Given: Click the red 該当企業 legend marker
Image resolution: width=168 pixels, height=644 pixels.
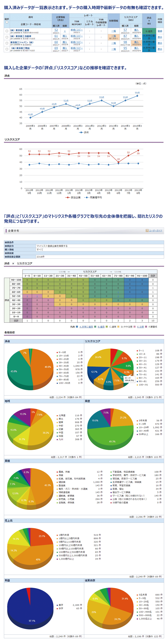Looking at the screenshot, I should [x=68, y=198].
